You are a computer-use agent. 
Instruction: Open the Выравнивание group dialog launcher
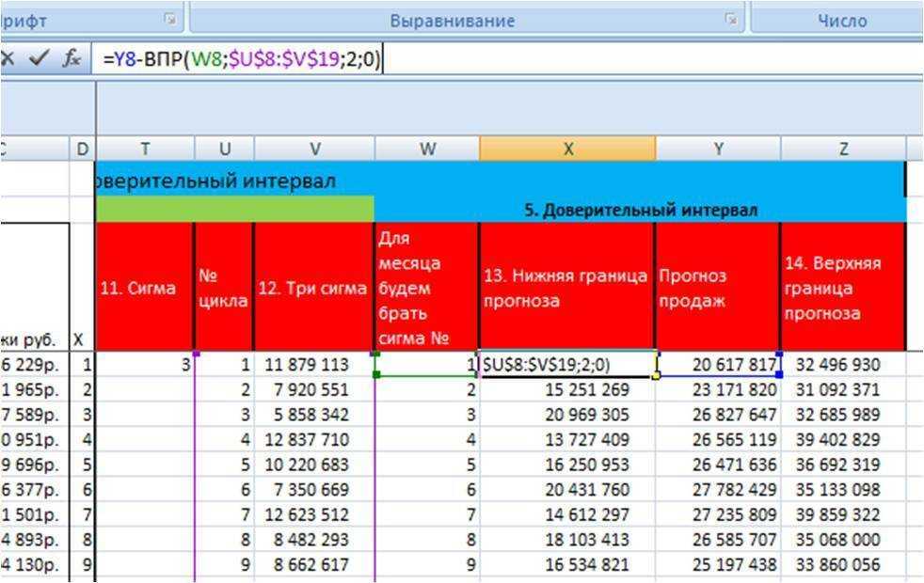[x=730, y=19]
